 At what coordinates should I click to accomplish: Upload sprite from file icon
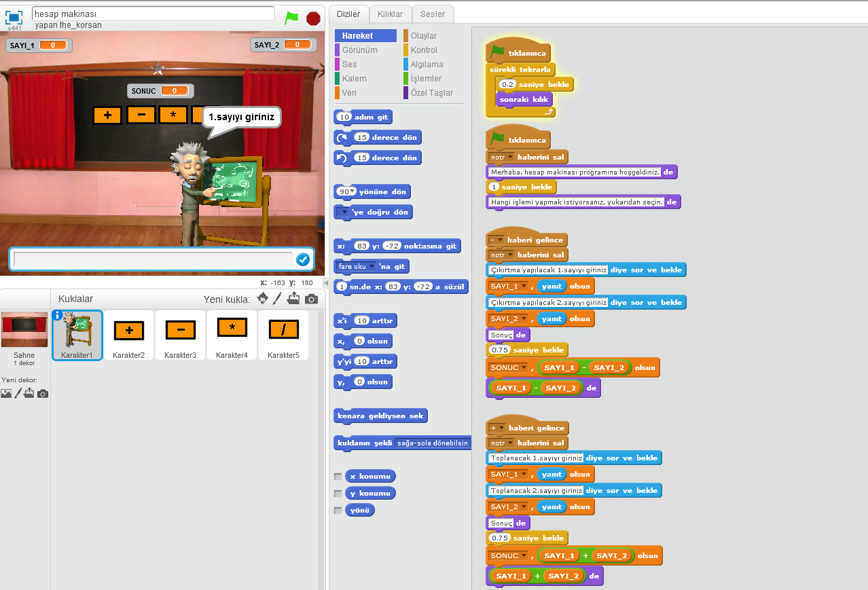tap(293, 298)
